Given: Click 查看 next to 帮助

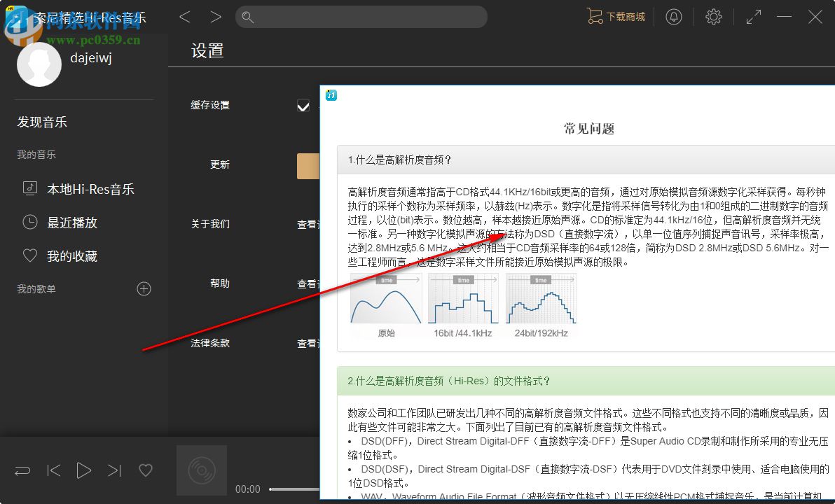Looking at the screenshot, I should click(309, 283).
